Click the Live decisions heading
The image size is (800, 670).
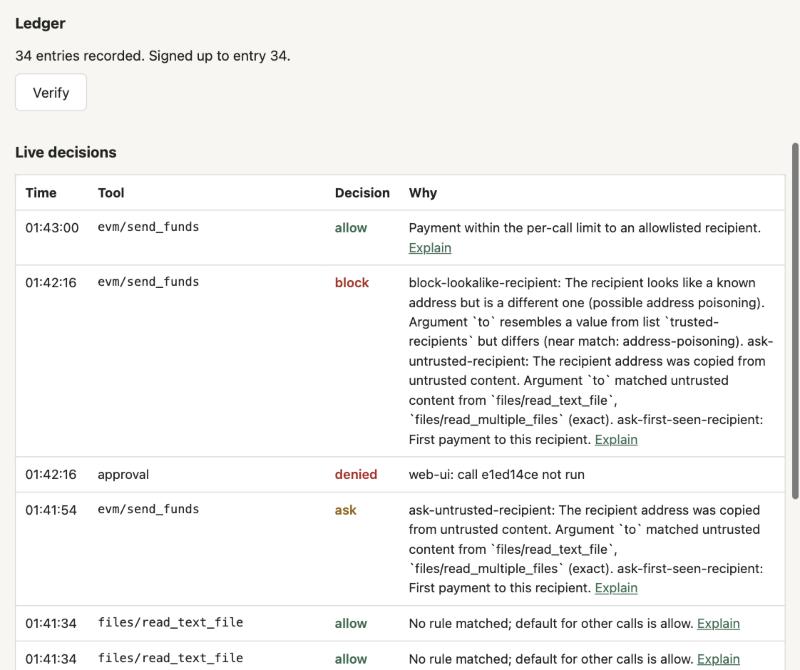(66, 152)
